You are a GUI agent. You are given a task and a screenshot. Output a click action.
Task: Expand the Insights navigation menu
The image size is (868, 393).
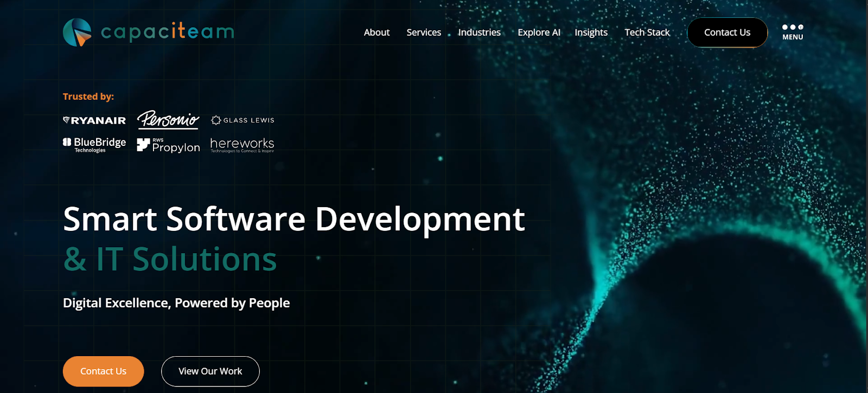pos(591,33)
